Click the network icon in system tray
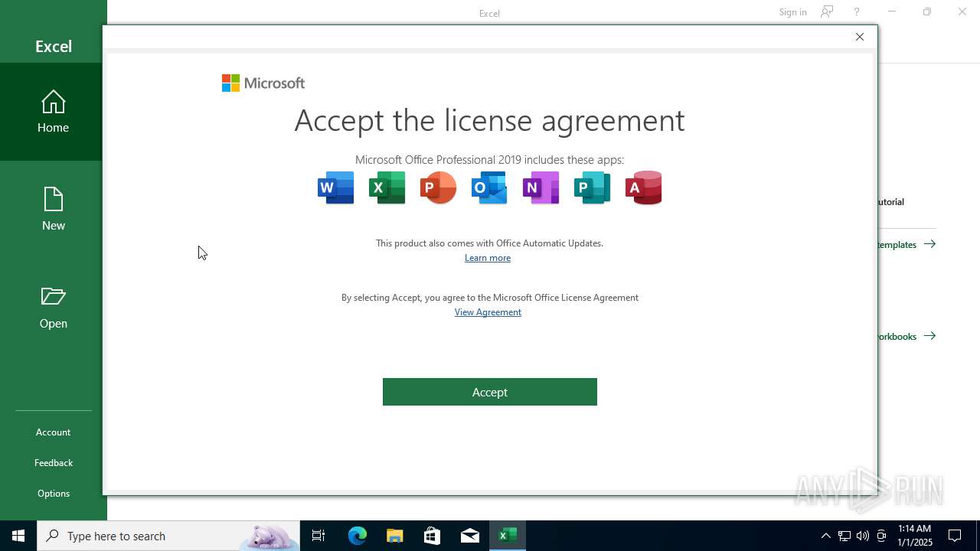The width and height of the screenshot is (980, 551). coord(844,536)
